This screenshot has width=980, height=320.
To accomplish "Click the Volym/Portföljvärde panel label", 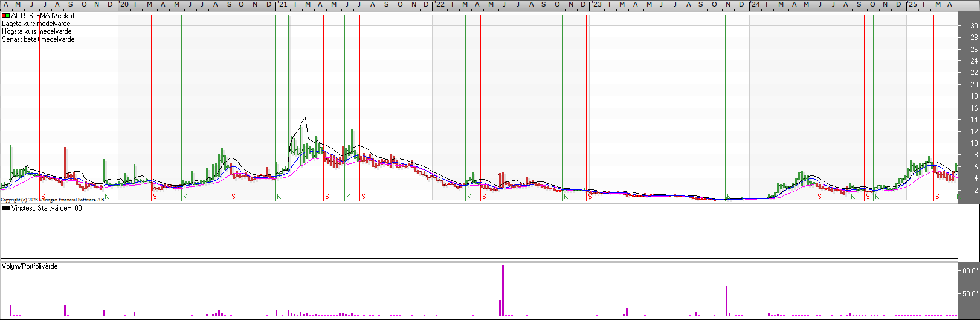I will tap(30, 266).
